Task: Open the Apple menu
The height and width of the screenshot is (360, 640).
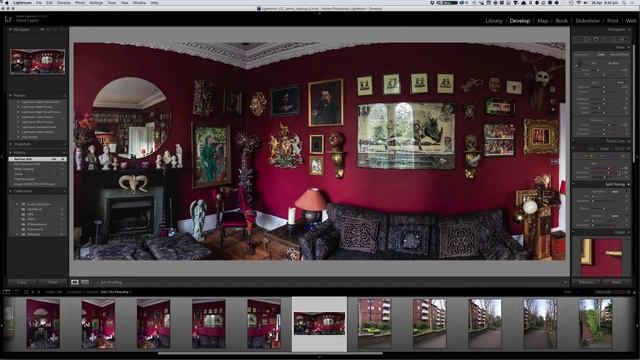Action: [6, 3]
